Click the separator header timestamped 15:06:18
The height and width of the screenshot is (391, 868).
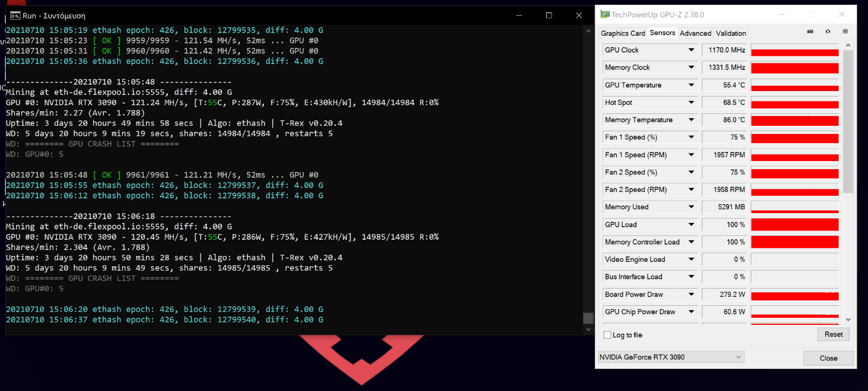119,216
